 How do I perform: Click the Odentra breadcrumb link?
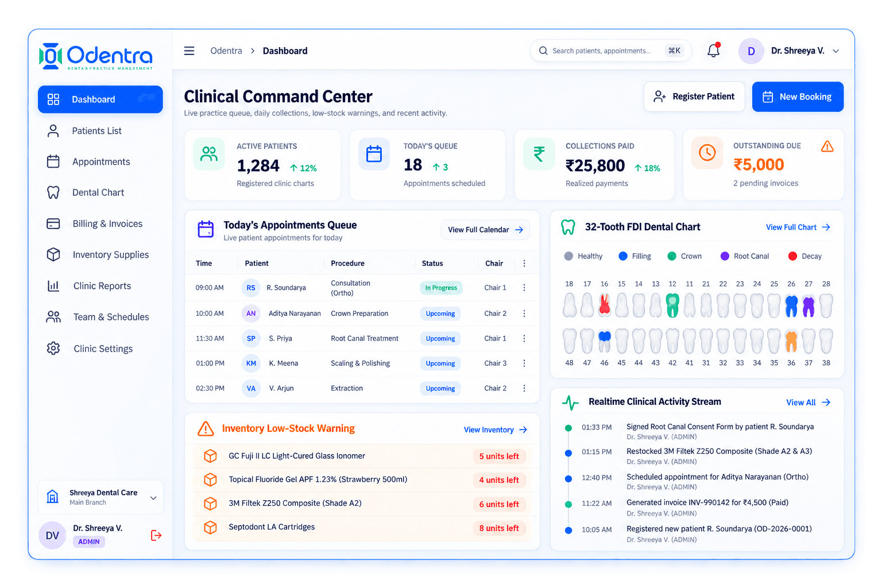coord(226,51)
